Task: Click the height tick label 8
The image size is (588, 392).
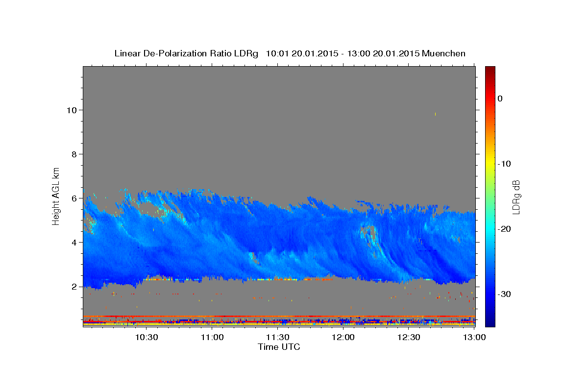Action: coord(75,154)
